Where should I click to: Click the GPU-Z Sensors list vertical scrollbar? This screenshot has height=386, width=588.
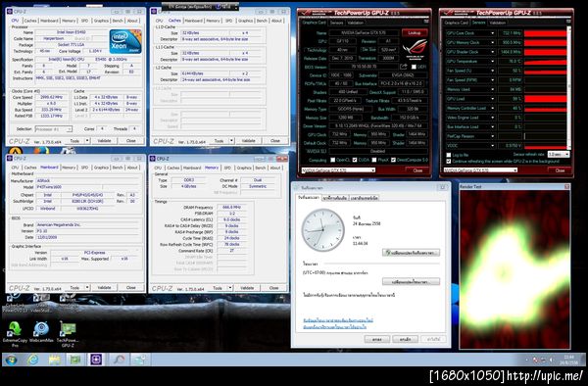pyautogui.click(x=569, y=88)
